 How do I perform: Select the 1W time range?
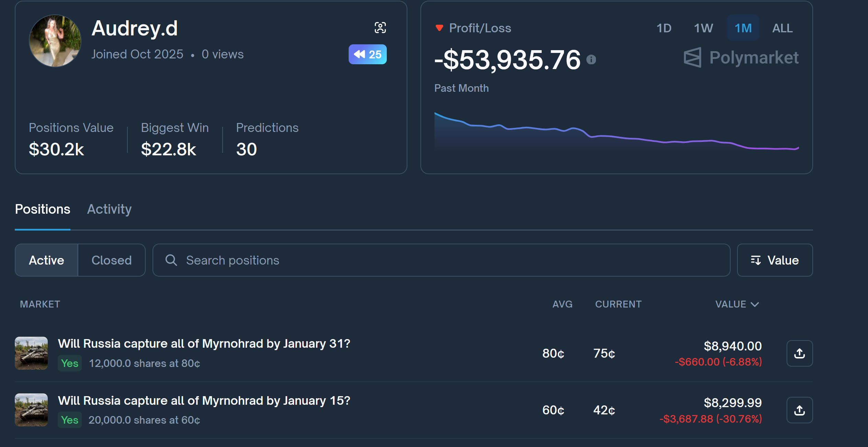coord(703,28)
